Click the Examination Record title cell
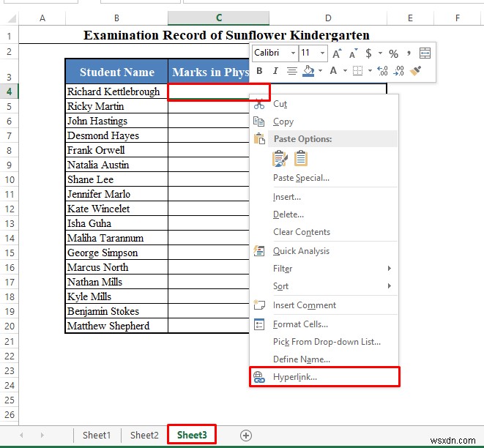Image resolution: width=484 pixels, height=448 pixels. coord(226,35)
